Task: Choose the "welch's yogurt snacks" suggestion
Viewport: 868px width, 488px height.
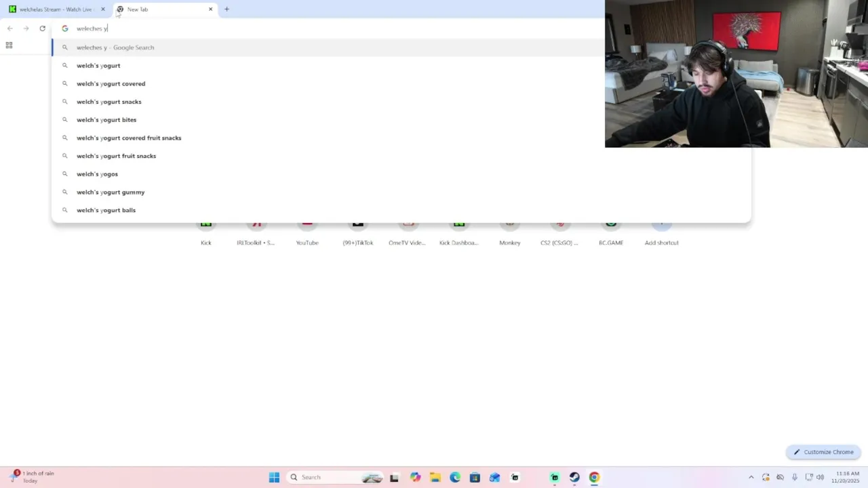Action: point(108,102)
